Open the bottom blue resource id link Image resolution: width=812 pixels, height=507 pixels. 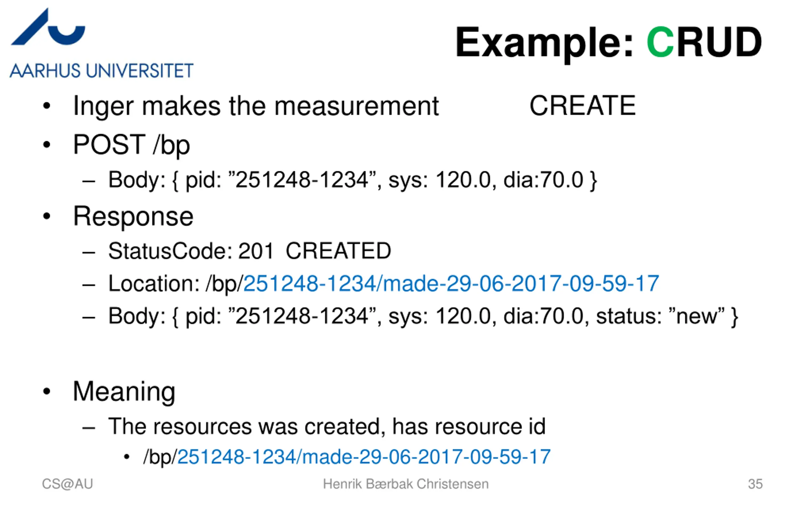[x=364, y=457]
